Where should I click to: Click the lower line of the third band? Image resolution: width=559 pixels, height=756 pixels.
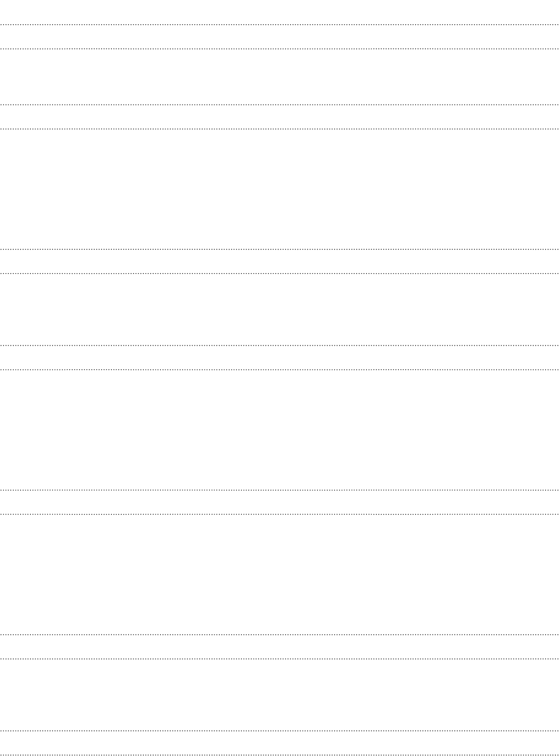(x=279, y=273)
